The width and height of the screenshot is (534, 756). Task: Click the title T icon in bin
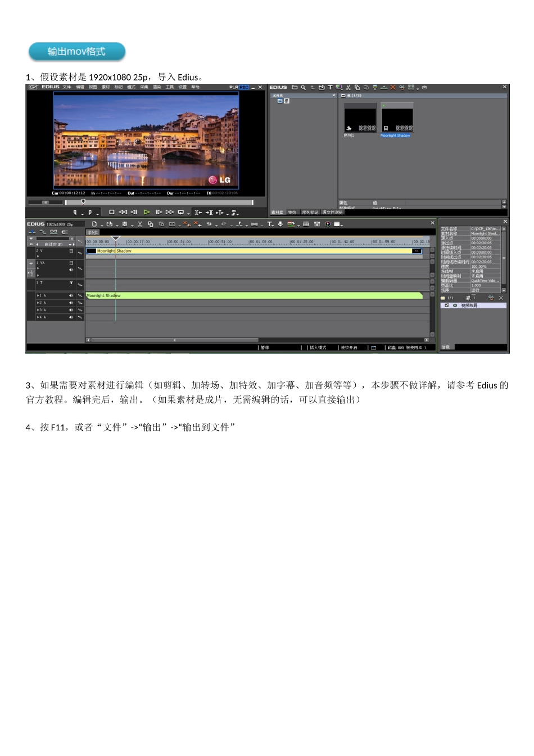tap(330, 88)
